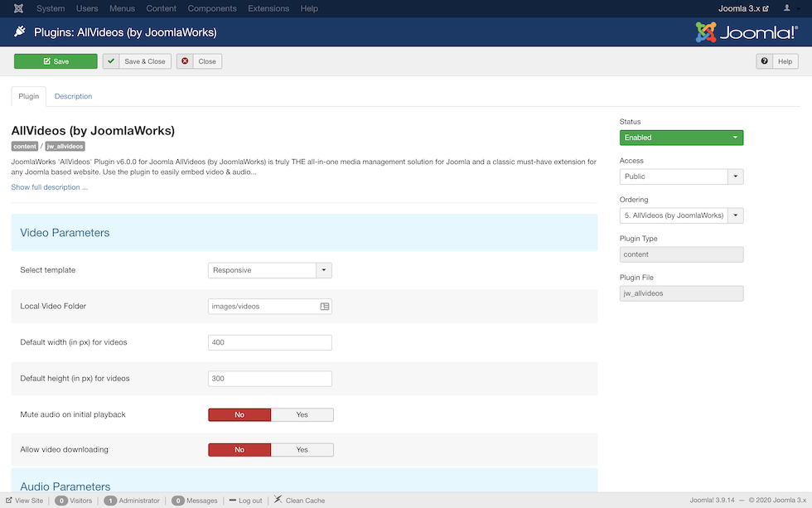
Task: Click the Messages count badge
Action: point(177,501)
